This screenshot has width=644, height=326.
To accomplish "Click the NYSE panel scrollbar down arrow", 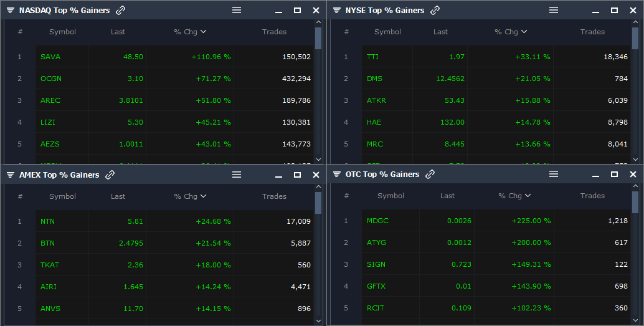I will click(635, 159).
